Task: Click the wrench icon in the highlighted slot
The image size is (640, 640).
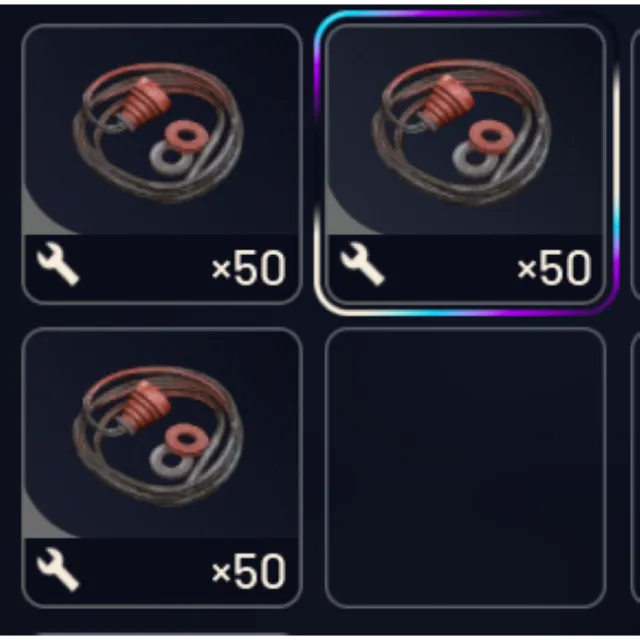Action: 362,264
